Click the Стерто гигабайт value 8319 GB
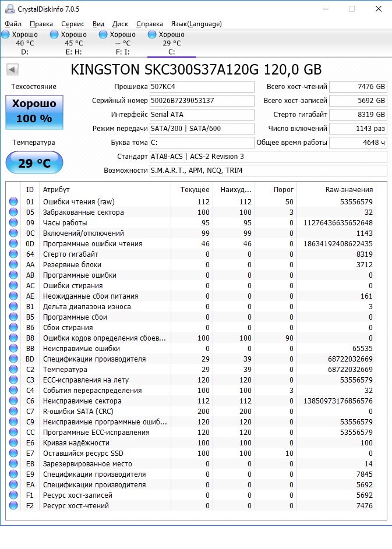This screenshot has height=549, width=392. 358,115
